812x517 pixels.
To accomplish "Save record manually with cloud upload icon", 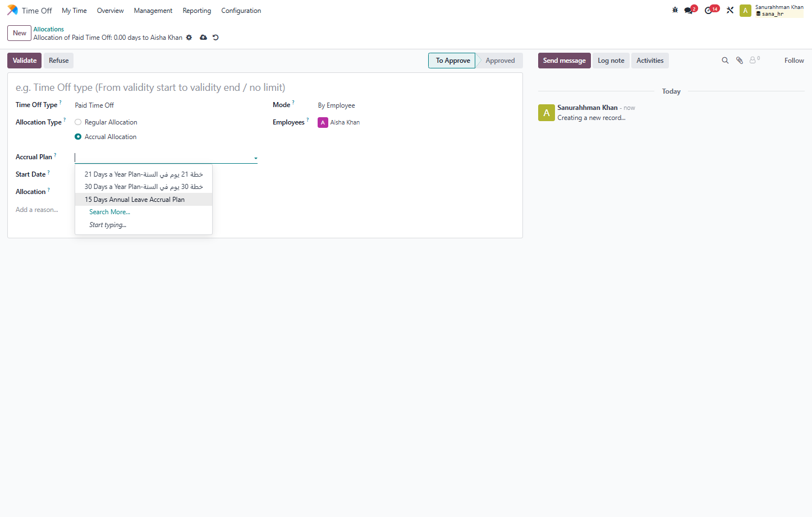I will [x=203, y=38].
